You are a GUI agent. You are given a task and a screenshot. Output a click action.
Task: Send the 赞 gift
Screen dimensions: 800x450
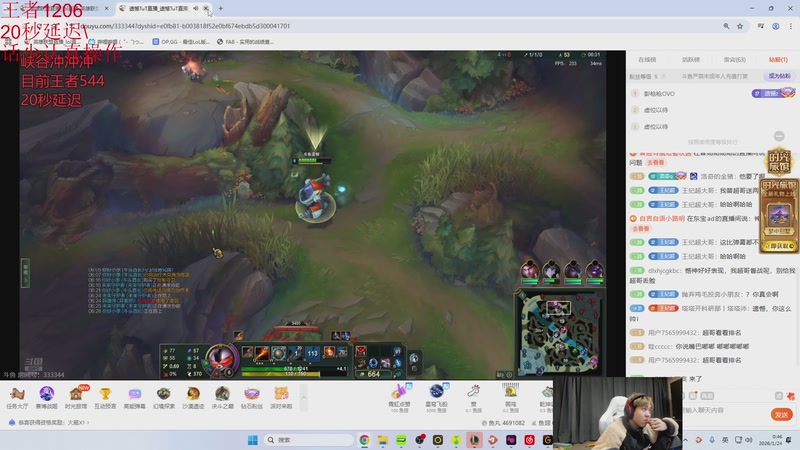pos(473,398)
